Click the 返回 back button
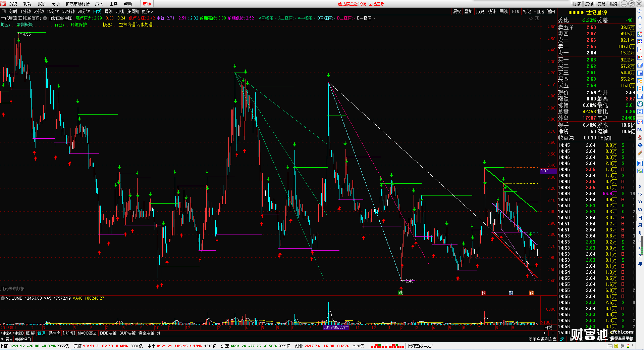The image size is (644, 350). (551, 11)
